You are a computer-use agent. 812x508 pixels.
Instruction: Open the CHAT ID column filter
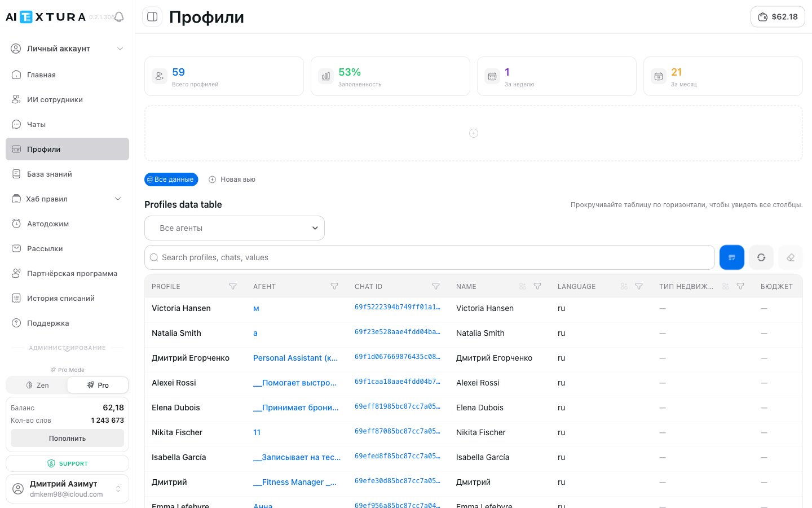pos(436,286)
